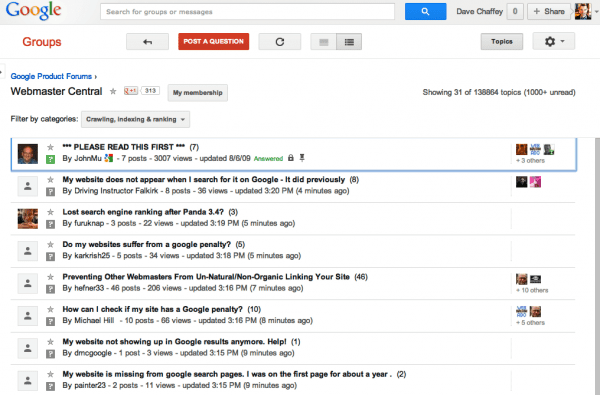
Task: Click the pin icon on the first topic
Action: [x=302, y=158]
